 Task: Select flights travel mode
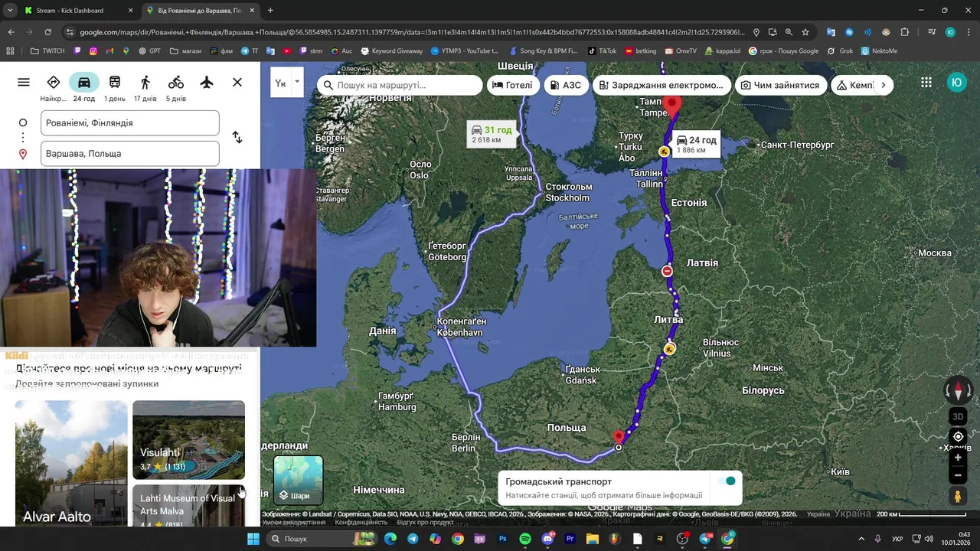207,83
